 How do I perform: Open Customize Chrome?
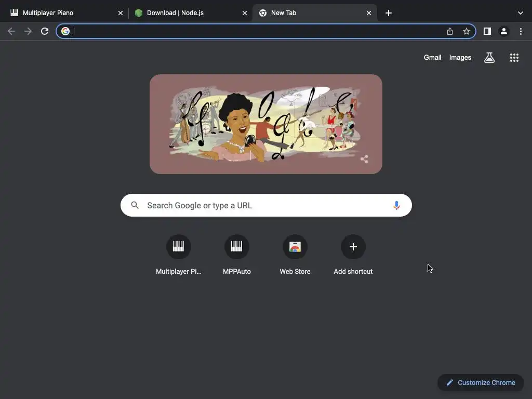(481, 383)
